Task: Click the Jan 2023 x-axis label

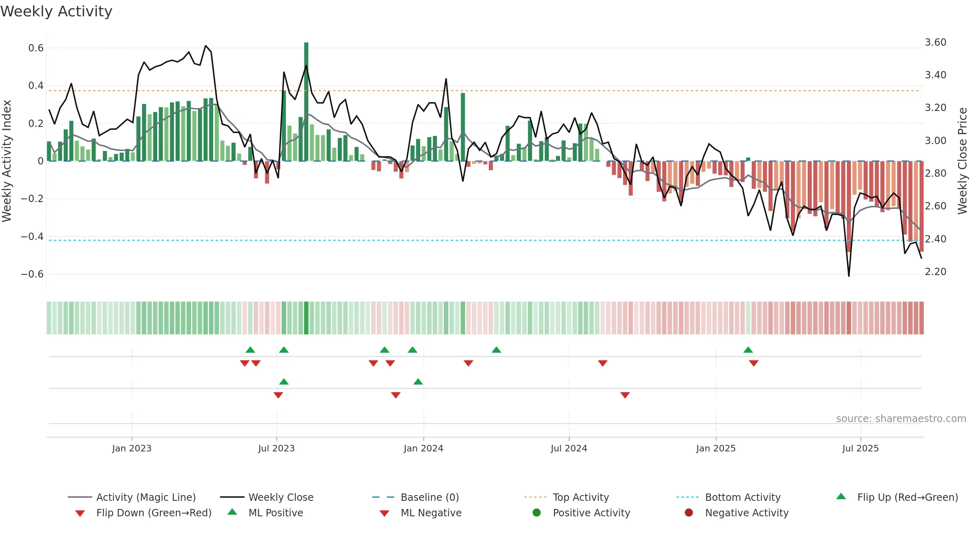Action: [x=132, y=449]
